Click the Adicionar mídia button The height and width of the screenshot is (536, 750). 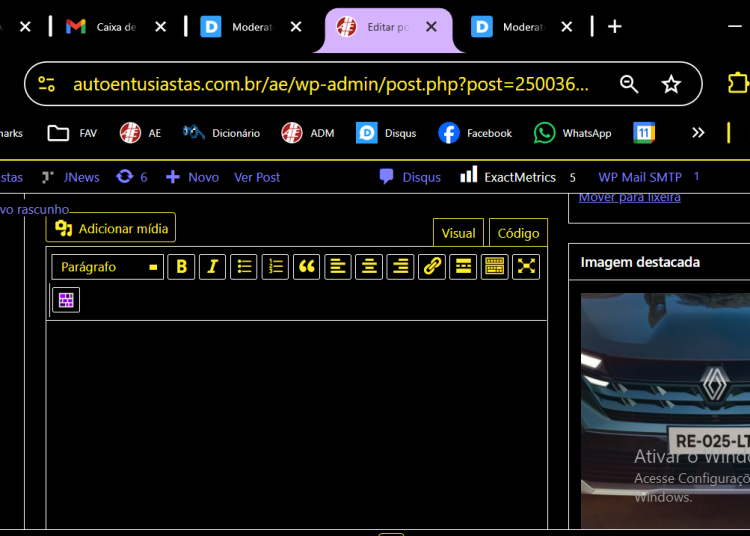111,228
